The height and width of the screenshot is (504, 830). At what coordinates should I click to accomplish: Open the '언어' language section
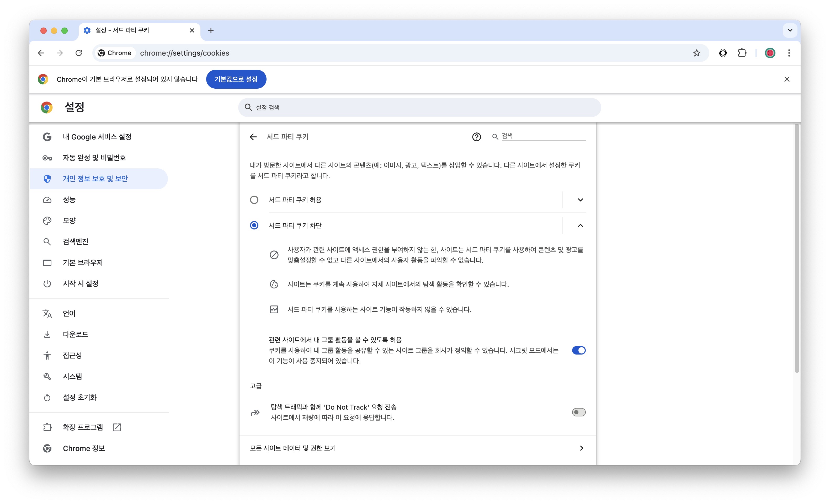pos(99,313)
